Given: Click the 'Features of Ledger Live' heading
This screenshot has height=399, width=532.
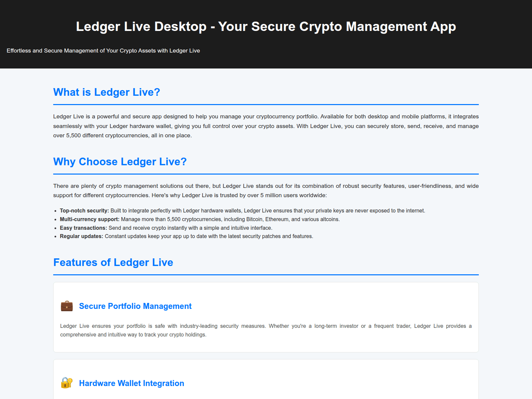Looking at the screenshot, I should click(113, 262).
